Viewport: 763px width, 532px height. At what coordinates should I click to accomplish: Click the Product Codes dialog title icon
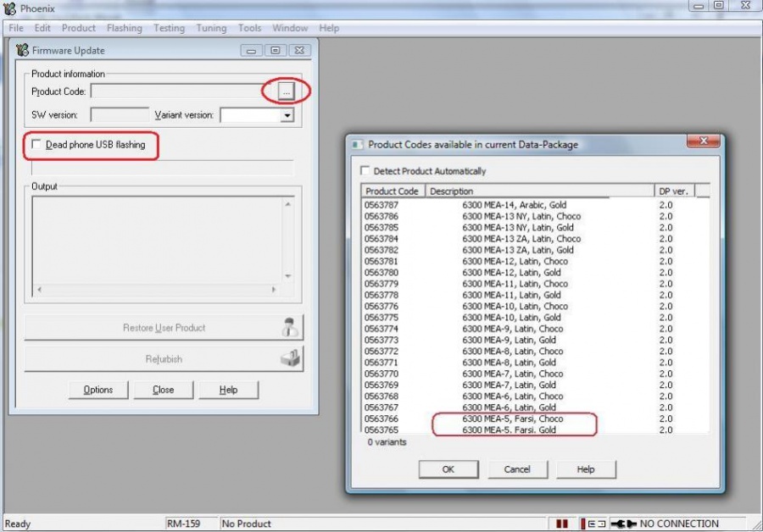358,144
